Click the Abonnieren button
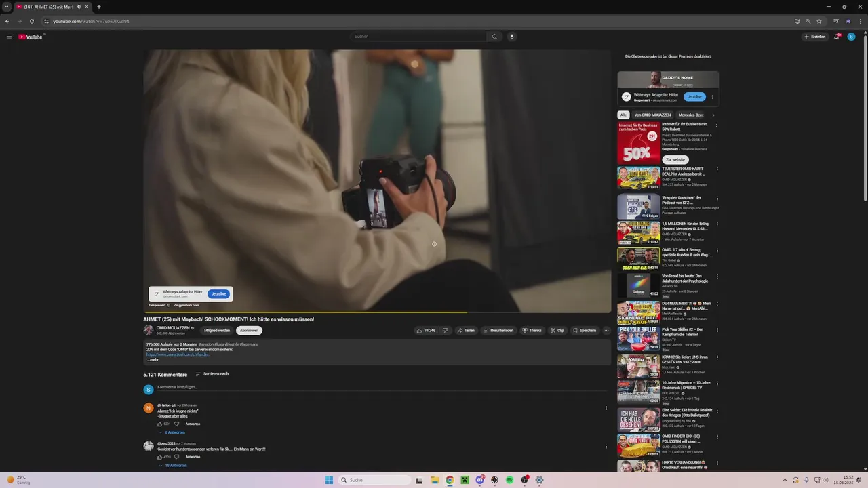Viewport: 868px width, 488px height. (249, 331)
